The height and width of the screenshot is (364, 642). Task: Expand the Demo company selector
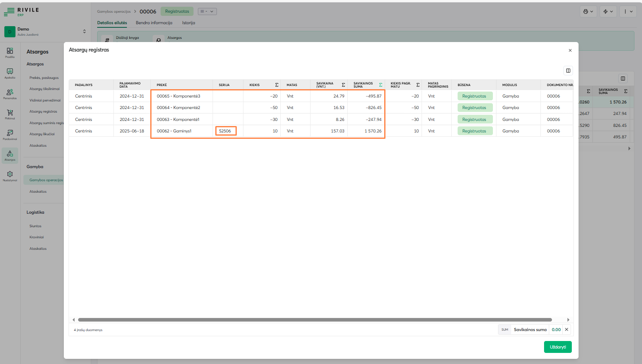click(84, 31)
